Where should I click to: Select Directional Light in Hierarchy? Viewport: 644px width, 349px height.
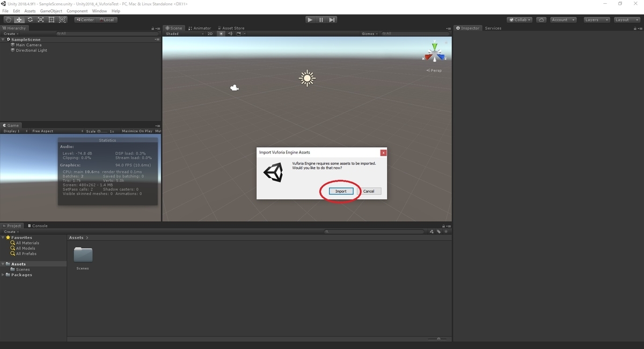31,50
